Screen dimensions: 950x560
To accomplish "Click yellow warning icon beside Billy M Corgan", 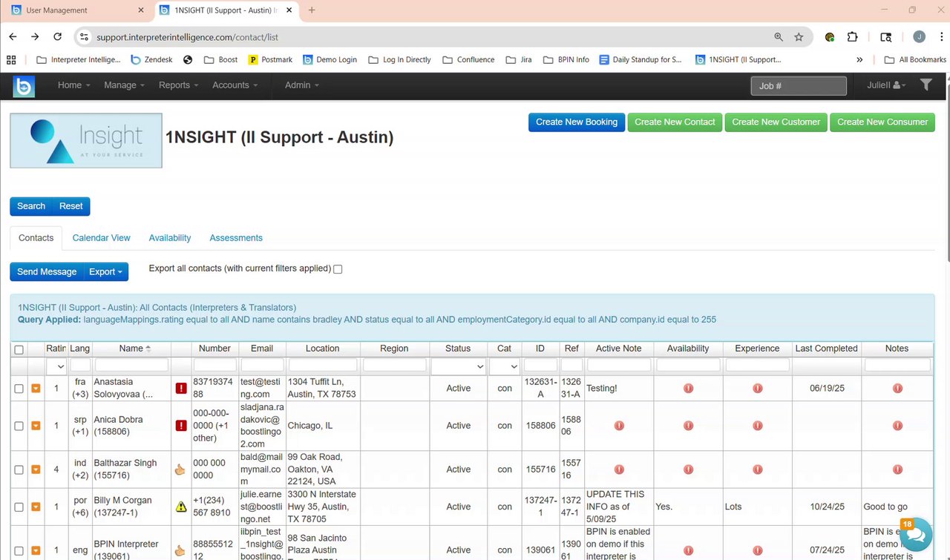I will (181, 507).
